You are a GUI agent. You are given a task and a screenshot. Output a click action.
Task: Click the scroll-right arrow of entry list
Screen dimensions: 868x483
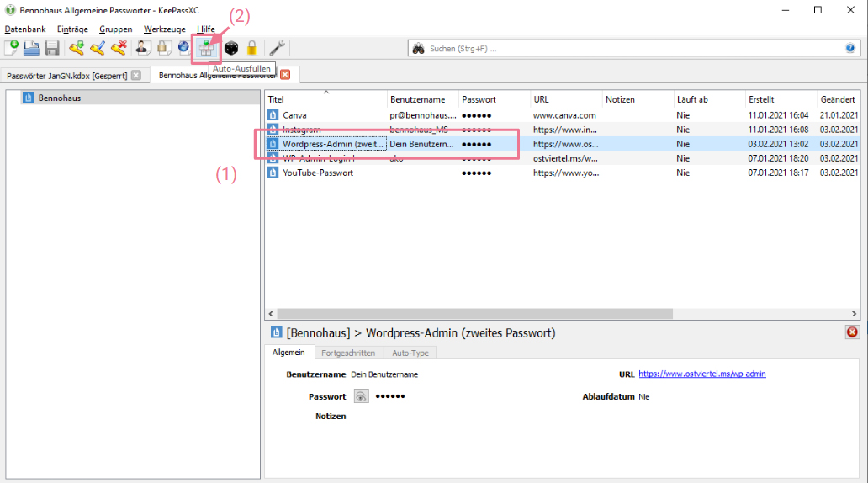(855, 314)
